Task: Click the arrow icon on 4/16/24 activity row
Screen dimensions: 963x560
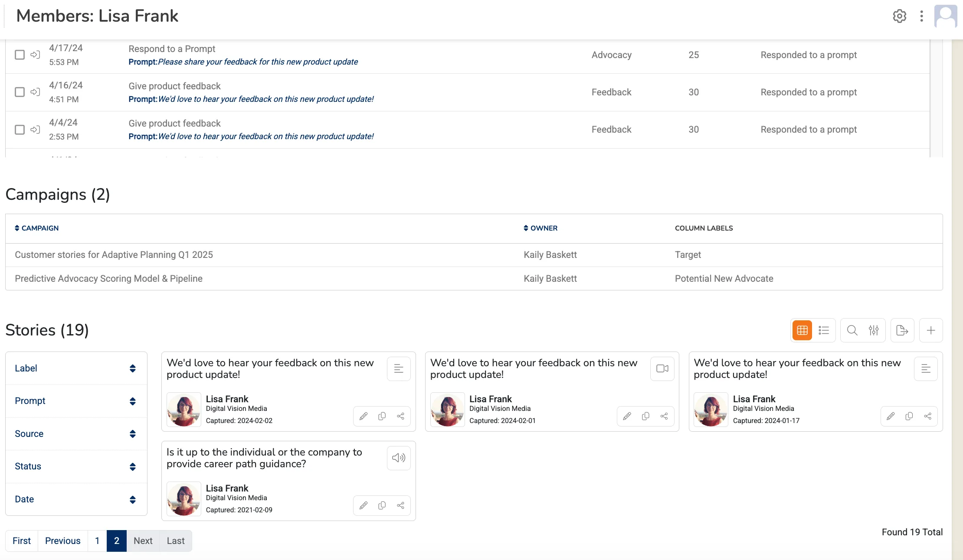Action: (x=35, y=92)
